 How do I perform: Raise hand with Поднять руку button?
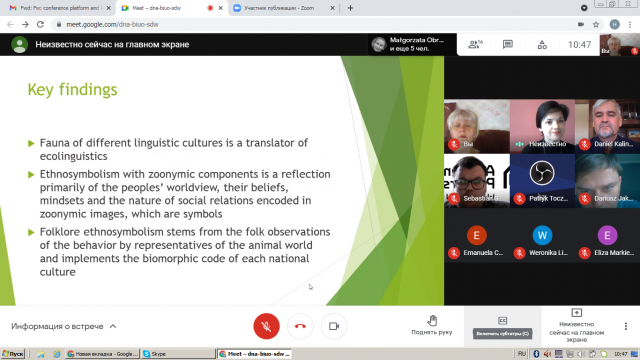pos(432,325)
